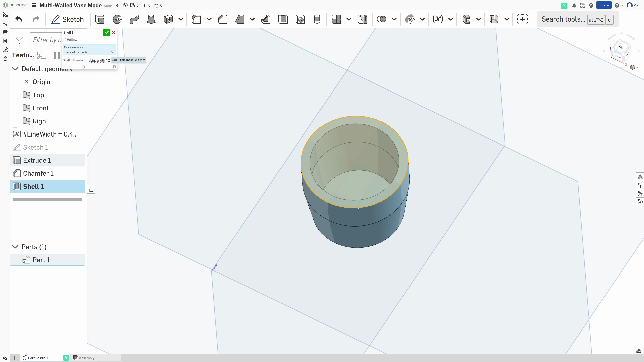
Task: Switch to the Assembly 1 tab
Action: [x=86, y=358]
